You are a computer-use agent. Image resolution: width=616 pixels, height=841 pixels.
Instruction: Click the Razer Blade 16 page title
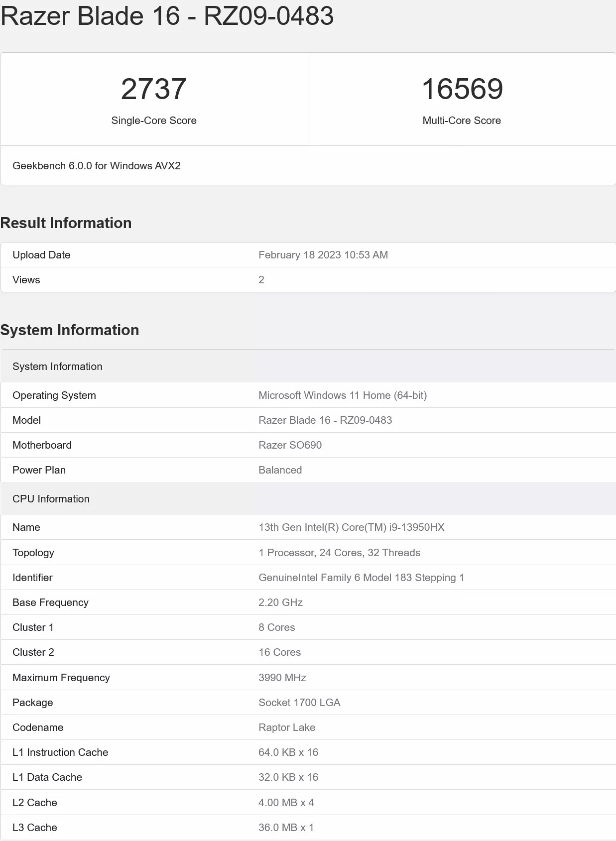pyautogui.click(x=167, y=16)
